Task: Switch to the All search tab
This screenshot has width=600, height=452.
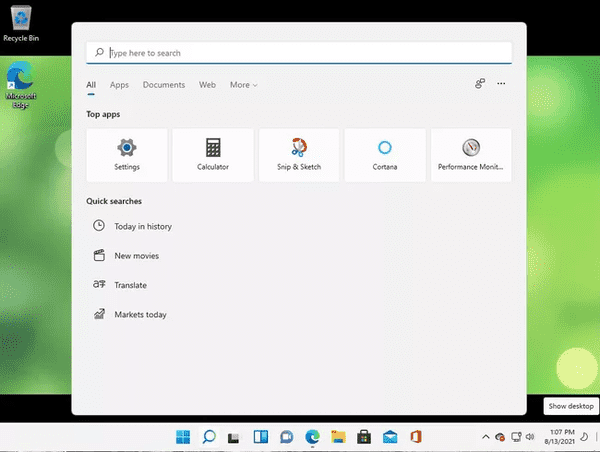Action: (x=91, y=85)
